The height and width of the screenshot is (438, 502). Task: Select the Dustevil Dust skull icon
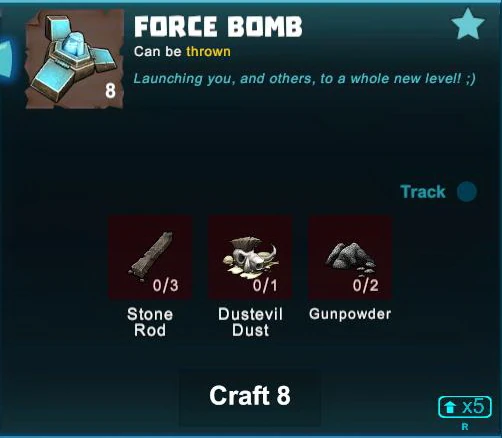pyautogui.click(x=250, y=256)
